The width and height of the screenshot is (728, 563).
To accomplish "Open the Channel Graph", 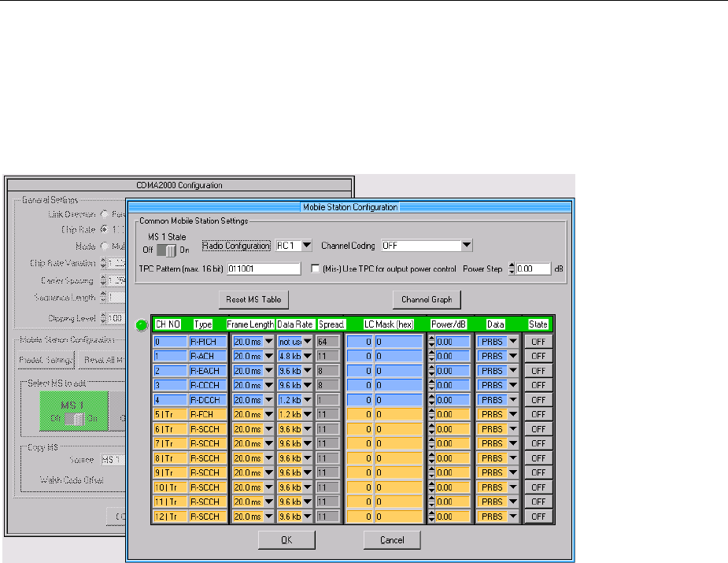I will point(427,300).
